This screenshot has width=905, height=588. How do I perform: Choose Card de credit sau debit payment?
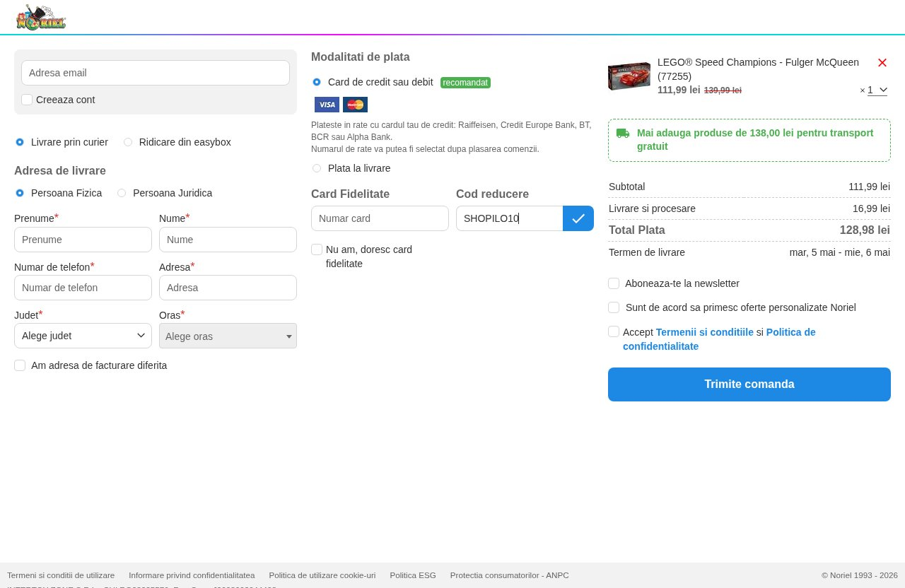317,82
